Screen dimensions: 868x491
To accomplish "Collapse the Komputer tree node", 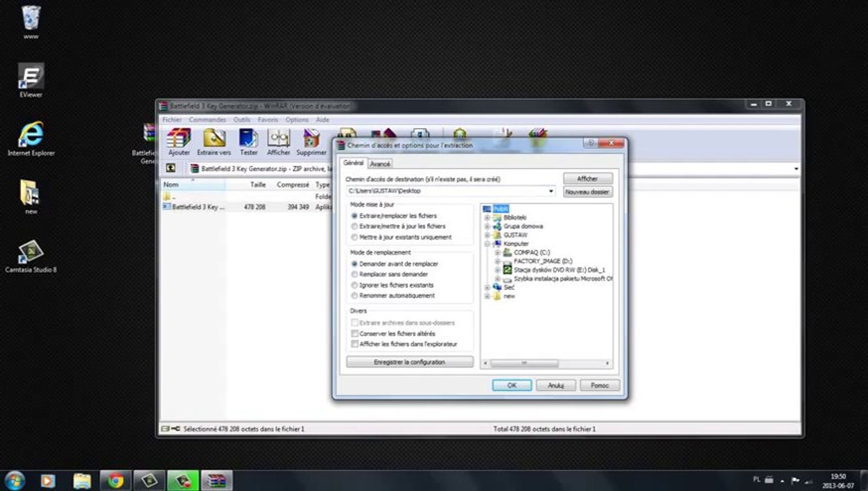I will [487, 243].
